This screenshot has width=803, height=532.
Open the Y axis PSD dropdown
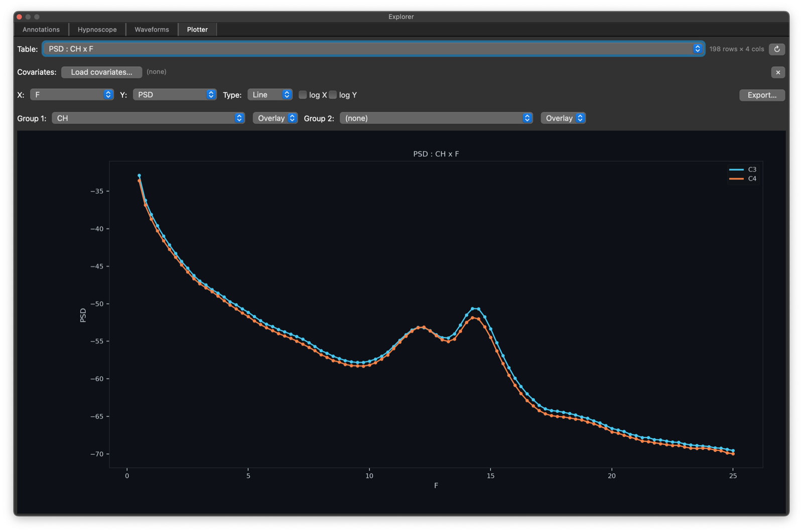(x=174, y=95)
